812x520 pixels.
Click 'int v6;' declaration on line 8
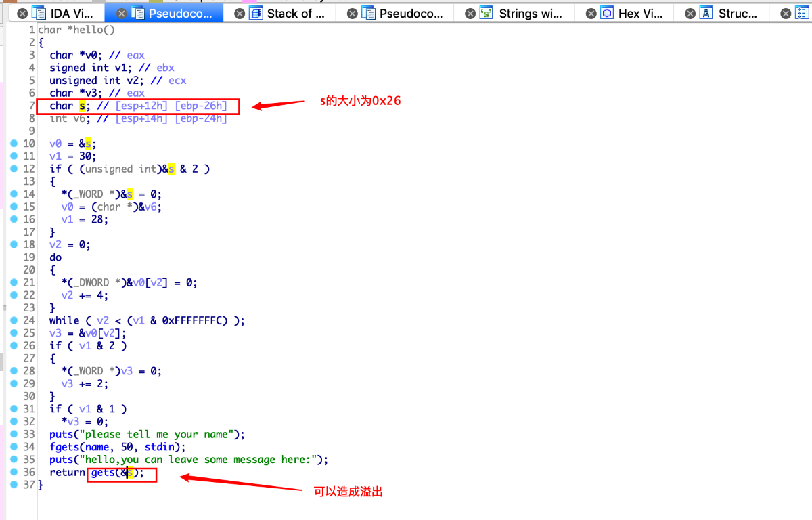pos(70,118)
